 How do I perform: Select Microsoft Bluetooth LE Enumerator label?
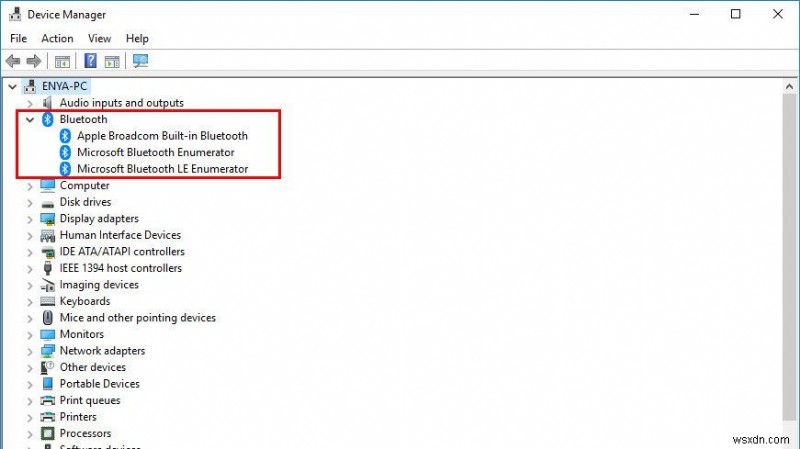point(163,169)
